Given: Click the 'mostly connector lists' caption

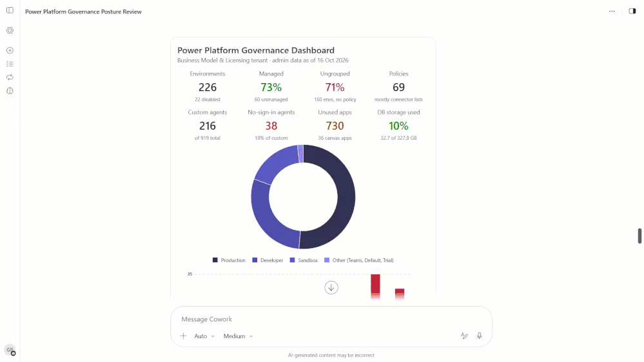Looking at the screenshot, I should pyautogui.click(x=398, y=99).
